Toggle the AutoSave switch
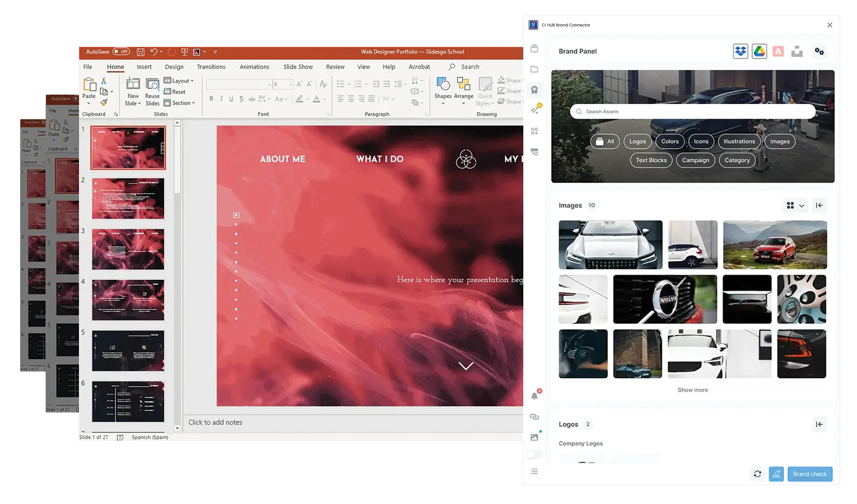 click(x=121, y=52)
